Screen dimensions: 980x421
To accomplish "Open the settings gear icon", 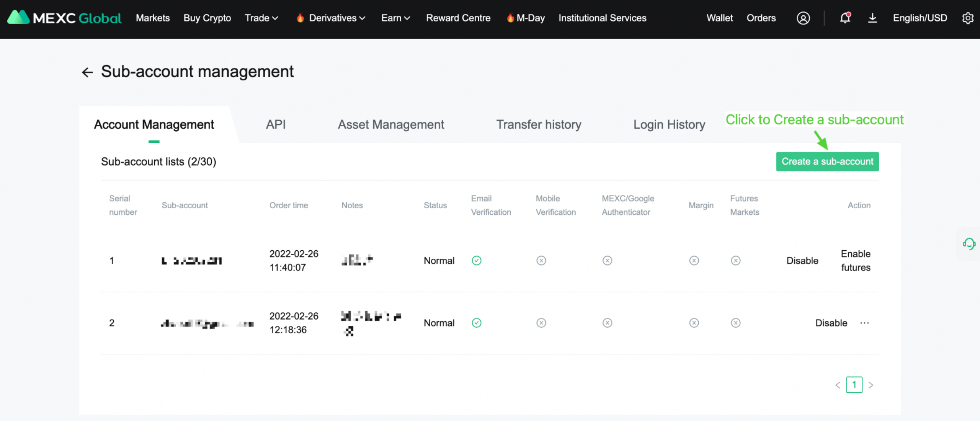I will click(967, 18).
